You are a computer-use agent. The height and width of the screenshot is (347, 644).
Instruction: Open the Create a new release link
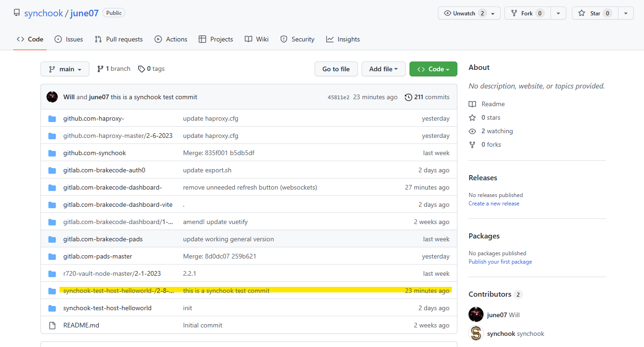(x=494, y=203)
